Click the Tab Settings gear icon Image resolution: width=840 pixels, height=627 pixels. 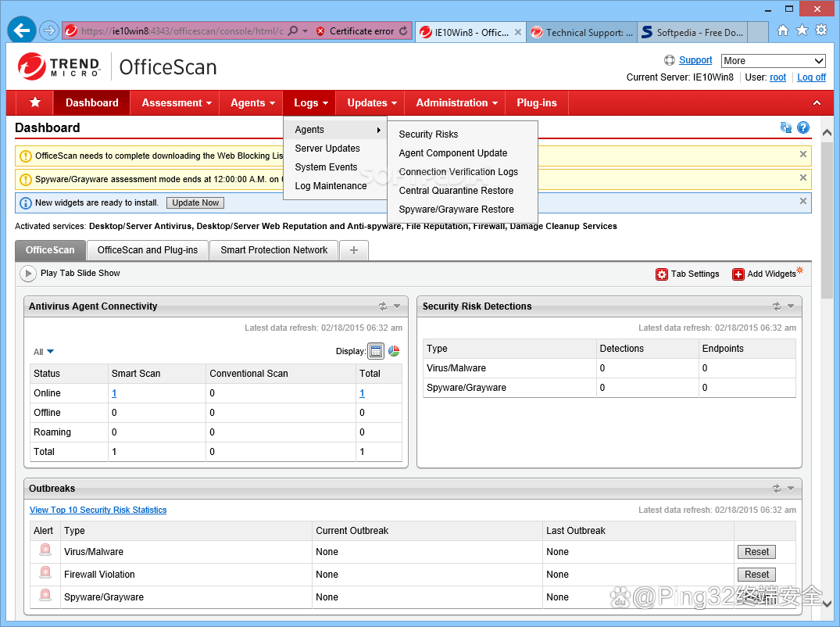pyautogui.click(x=662, y=274)
